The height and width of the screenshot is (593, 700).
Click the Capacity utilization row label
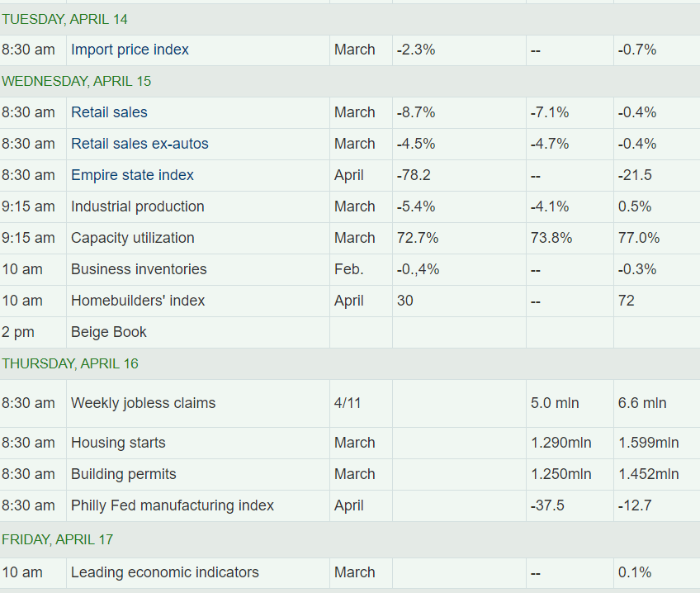point(133,238)
